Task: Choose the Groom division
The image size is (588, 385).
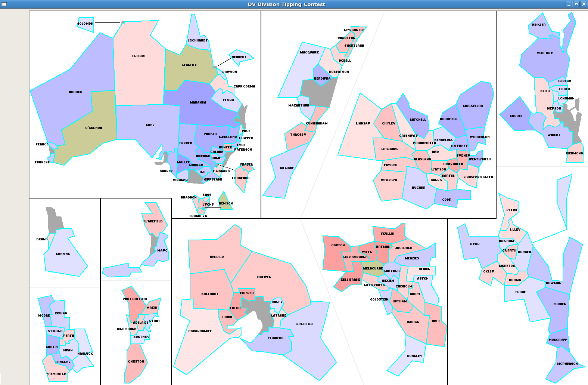Action: click(x=515, y=116)
